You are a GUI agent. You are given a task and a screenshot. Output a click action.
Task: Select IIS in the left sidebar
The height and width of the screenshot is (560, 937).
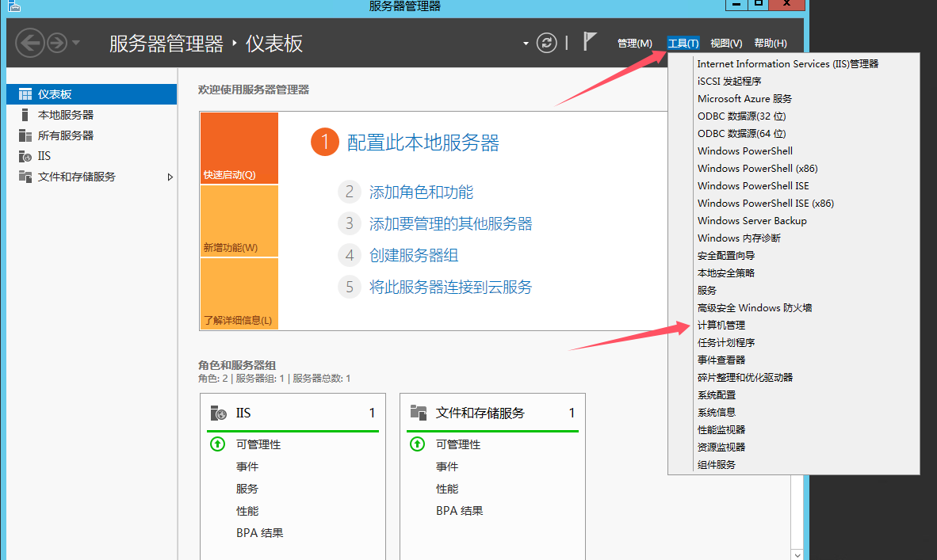44,156
